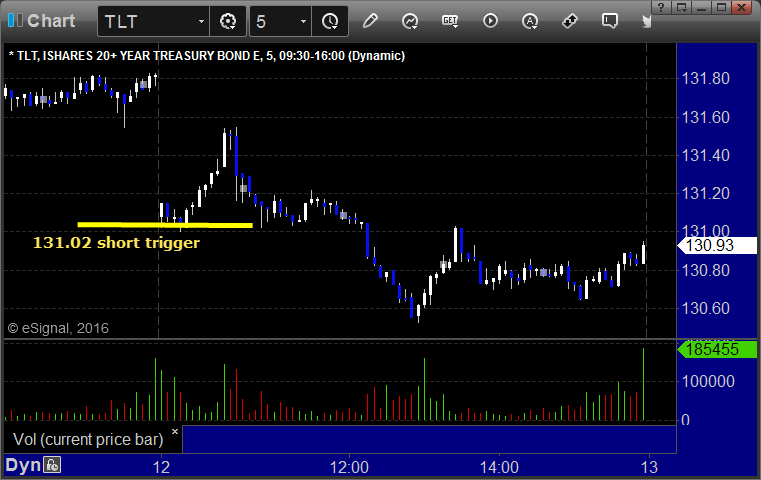Image resolution: width=761 pixels, height=480 pixels.
Task: Select the yellow short trigger line
Action: click(x=165, y=225)
